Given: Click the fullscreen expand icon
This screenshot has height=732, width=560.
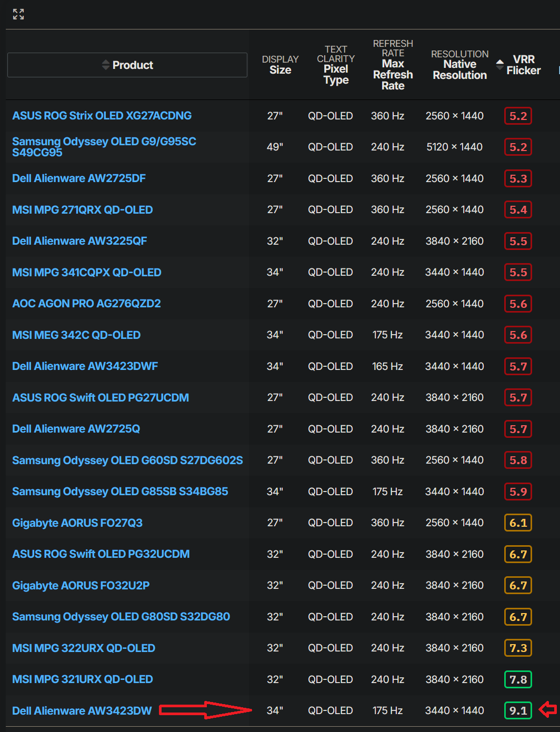Looking at the screenshot, I should pos(18,14).
